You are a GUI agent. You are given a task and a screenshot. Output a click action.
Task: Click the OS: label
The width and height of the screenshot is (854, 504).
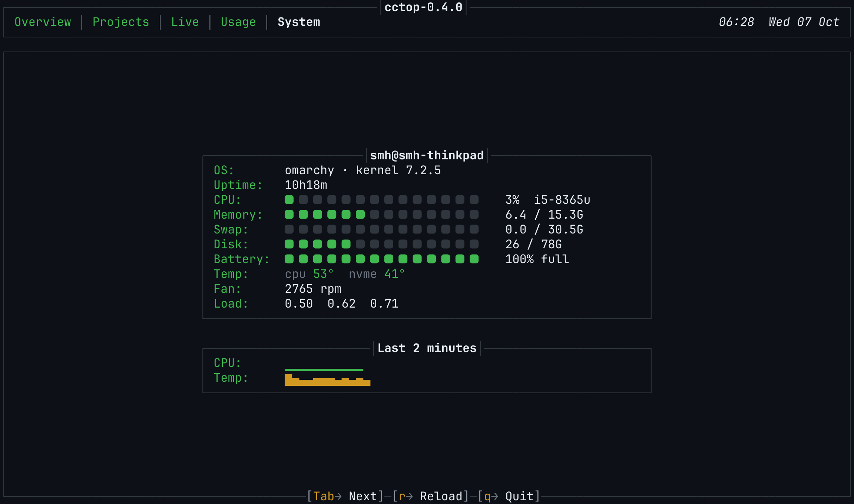(x=224, y=170)
